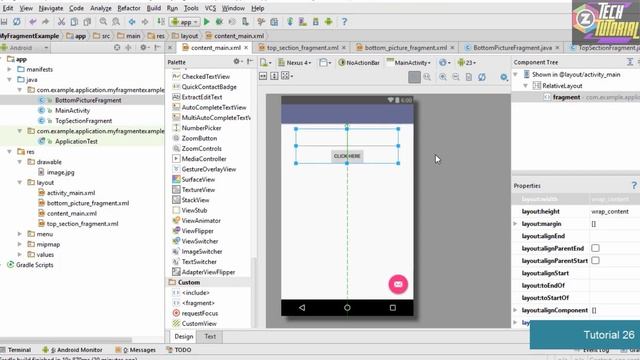Navigate back with the left arrow icon
The width and height of the screenshot is (640, 360).
[132, 22]
